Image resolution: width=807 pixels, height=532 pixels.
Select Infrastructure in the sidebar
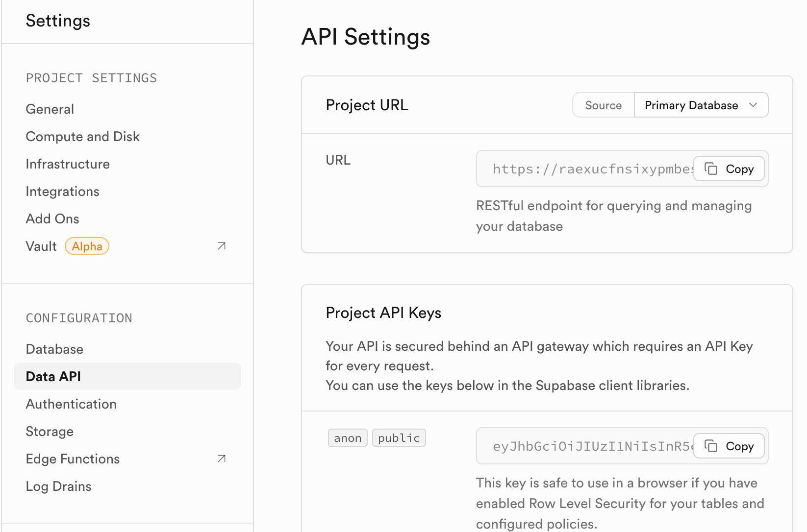pos(68,164)
